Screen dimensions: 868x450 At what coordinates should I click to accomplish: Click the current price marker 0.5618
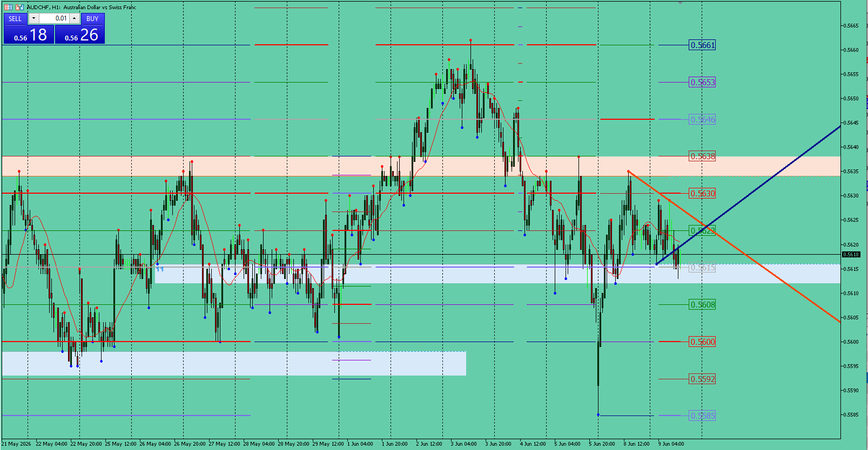pyautogui.click(x=851, y=254)
